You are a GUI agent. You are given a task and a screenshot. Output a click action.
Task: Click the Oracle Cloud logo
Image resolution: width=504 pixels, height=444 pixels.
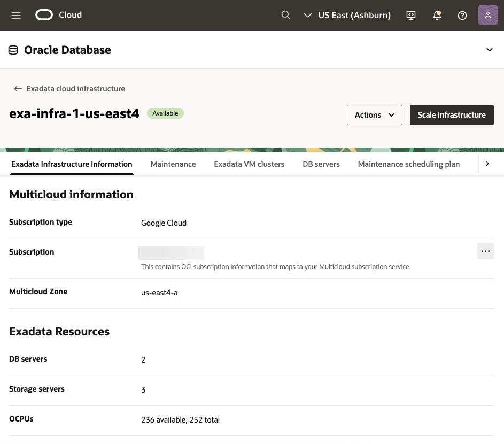coord(44,15)
